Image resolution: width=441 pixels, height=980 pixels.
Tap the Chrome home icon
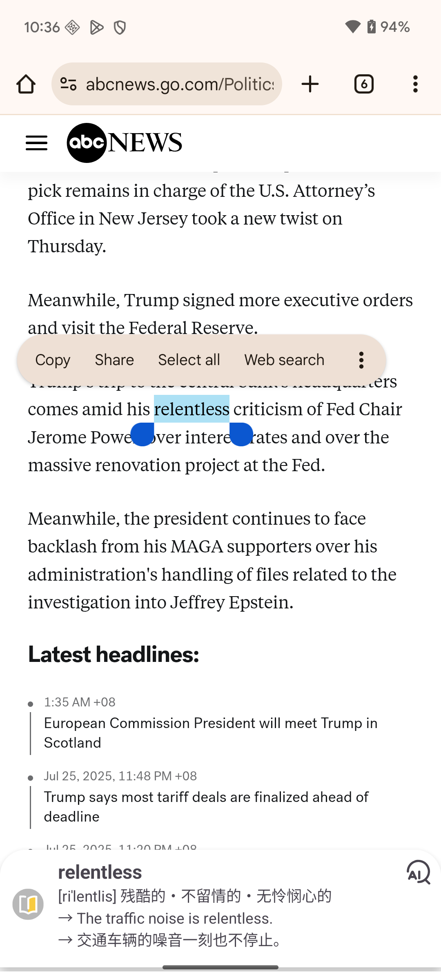(26, 84)
